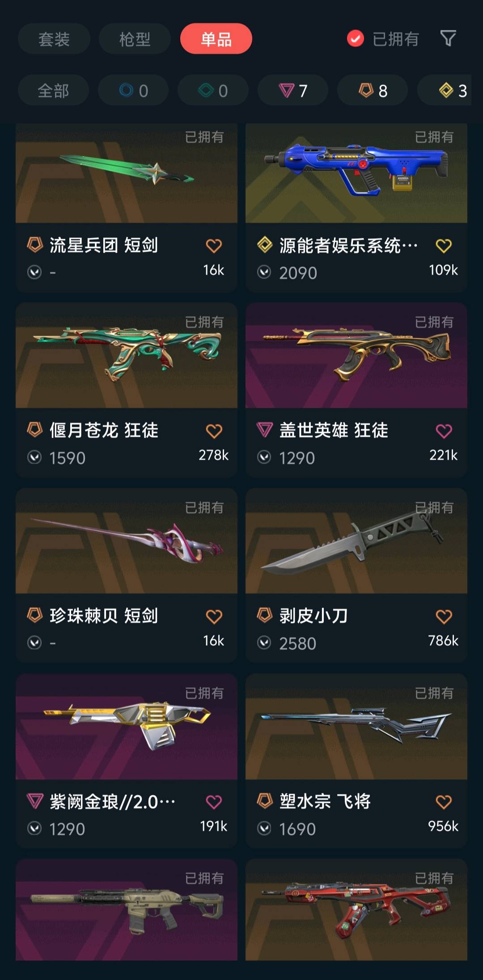
Task: Filter by pink triangle tier showing 7
Action: tap(293, 90)
